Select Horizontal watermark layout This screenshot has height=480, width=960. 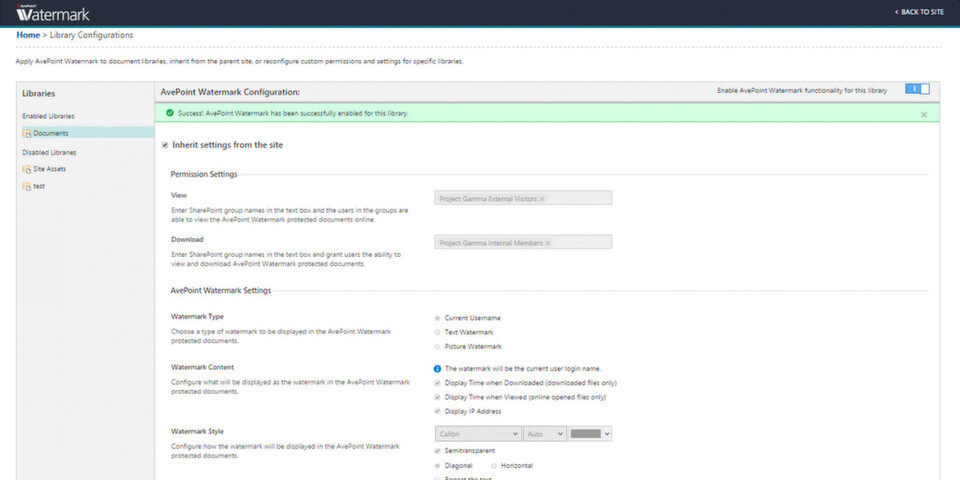click(x=493, y=466)
